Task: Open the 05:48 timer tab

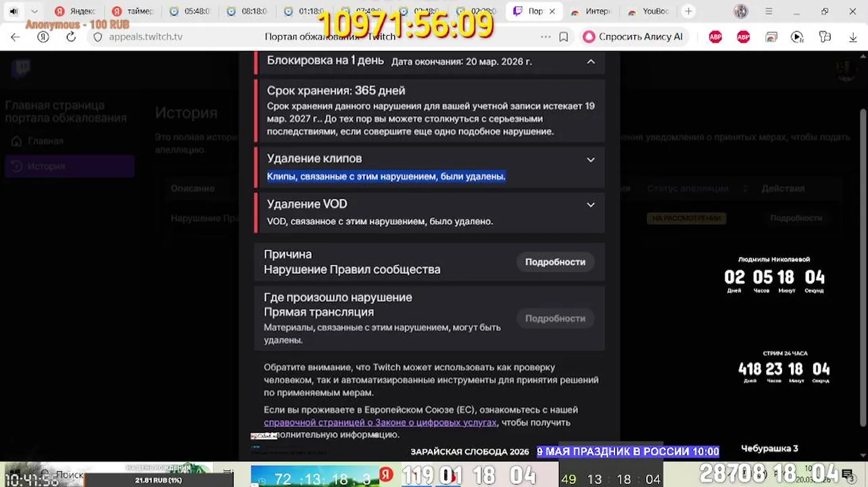Action: pyautogui.click(x=190, y=11)
